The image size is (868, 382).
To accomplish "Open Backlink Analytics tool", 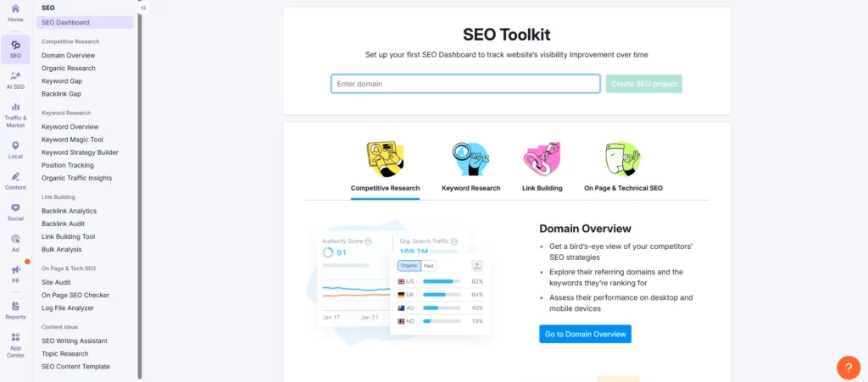I will click(x=69, y=211).
